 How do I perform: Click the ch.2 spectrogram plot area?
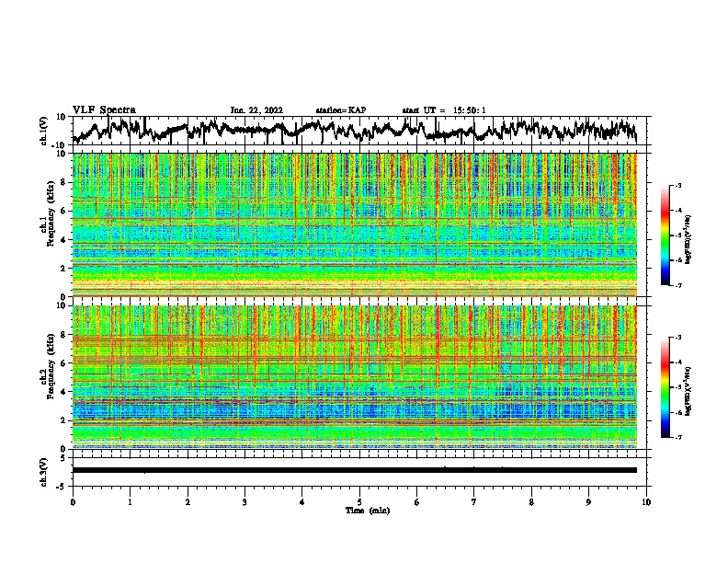click(x=355, y=377)
